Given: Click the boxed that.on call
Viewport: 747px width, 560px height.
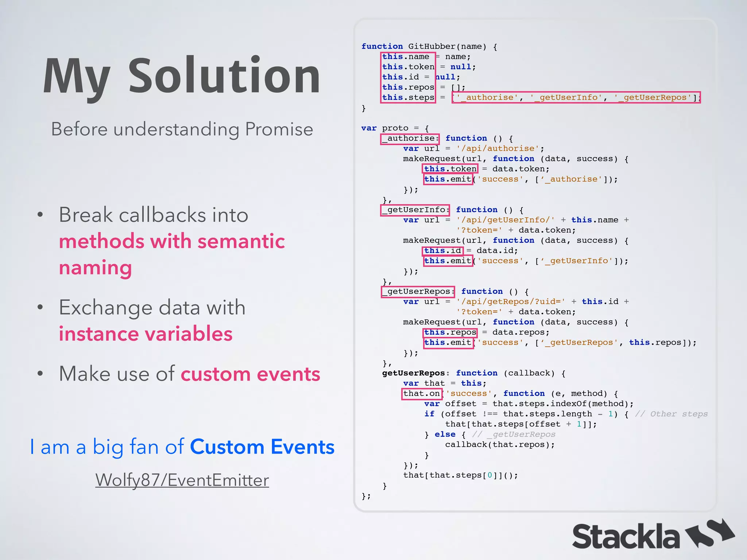Looking at the screenshot, I should (x=421, y=394).
